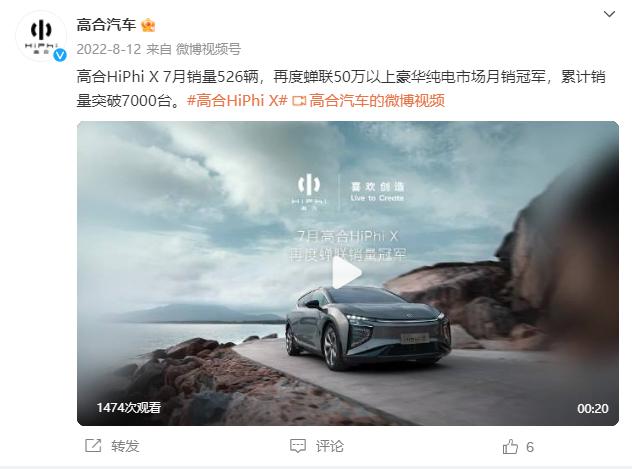Click the blue verified badge on avatar
Screen dimensions: 632x469
[60, 55]
